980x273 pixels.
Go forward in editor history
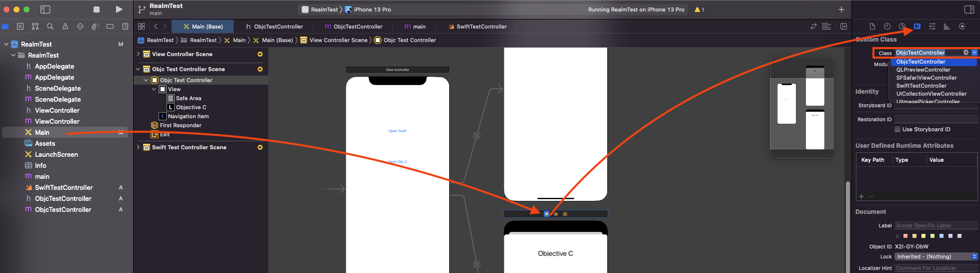165,27
